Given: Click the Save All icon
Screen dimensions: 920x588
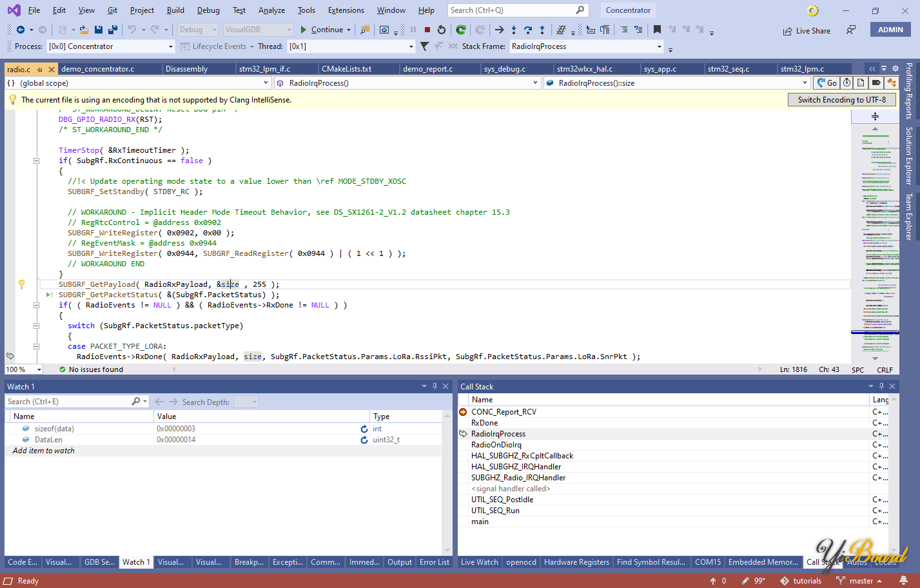Looking at the screenshot, I should coord(112,30).
